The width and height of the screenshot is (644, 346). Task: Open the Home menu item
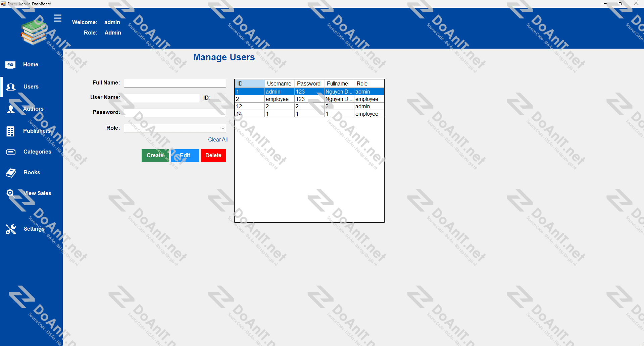31,64
